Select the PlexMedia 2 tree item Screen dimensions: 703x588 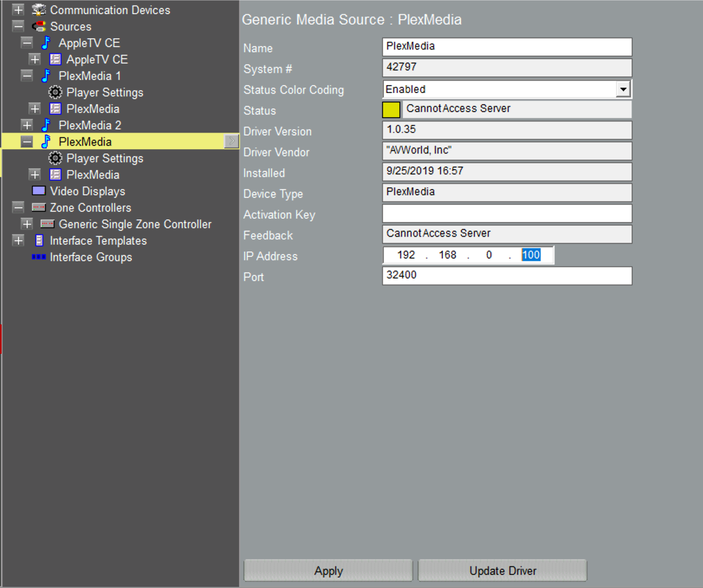[90, 125]
